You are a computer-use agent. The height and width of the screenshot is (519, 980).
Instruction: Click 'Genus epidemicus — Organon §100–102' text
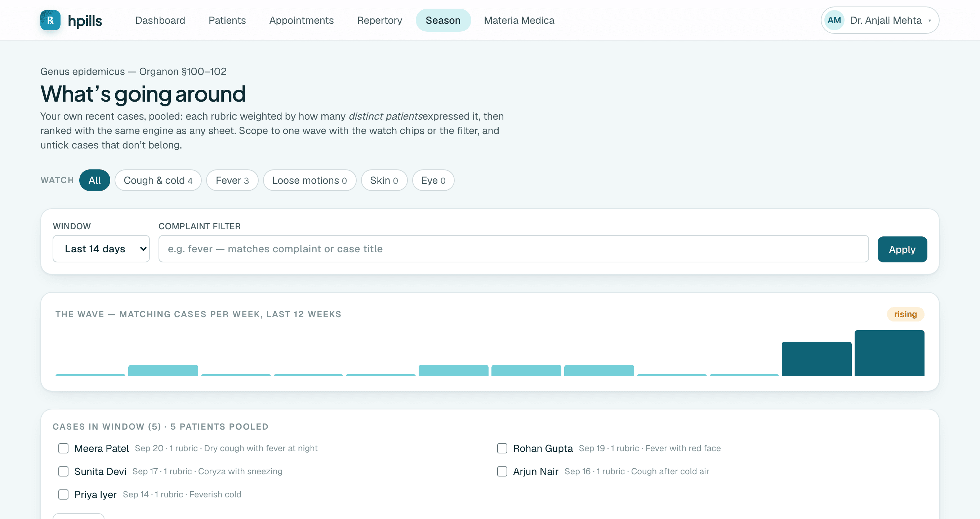pyautogui.click(x=134, y=71)
